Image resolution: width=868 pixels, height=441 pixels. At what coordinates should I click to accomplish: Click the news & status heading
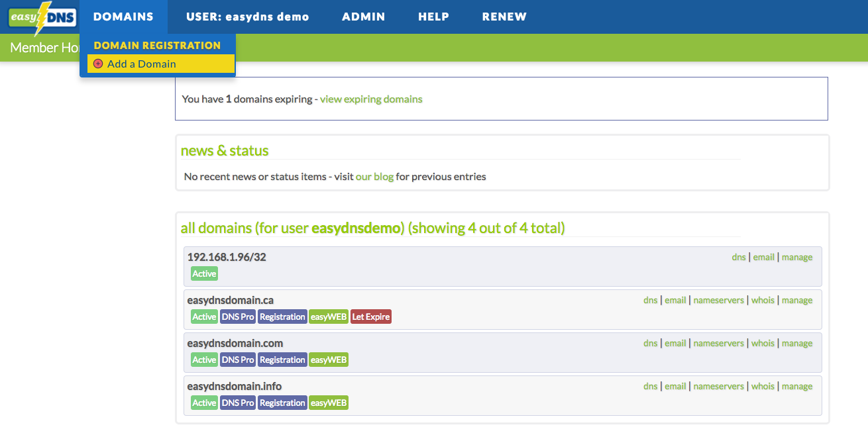225,151
